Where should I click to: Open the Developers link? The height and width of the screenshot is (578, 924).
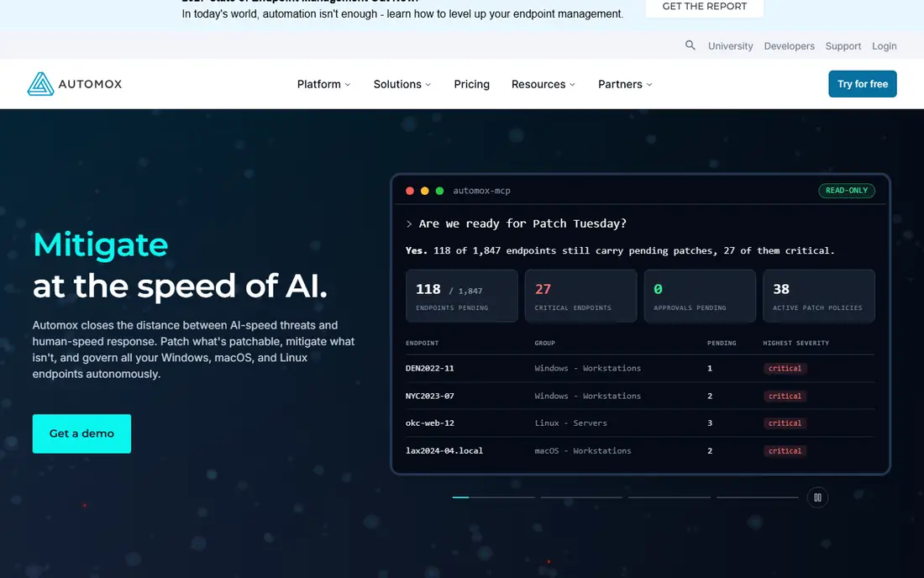click(789, 46)
